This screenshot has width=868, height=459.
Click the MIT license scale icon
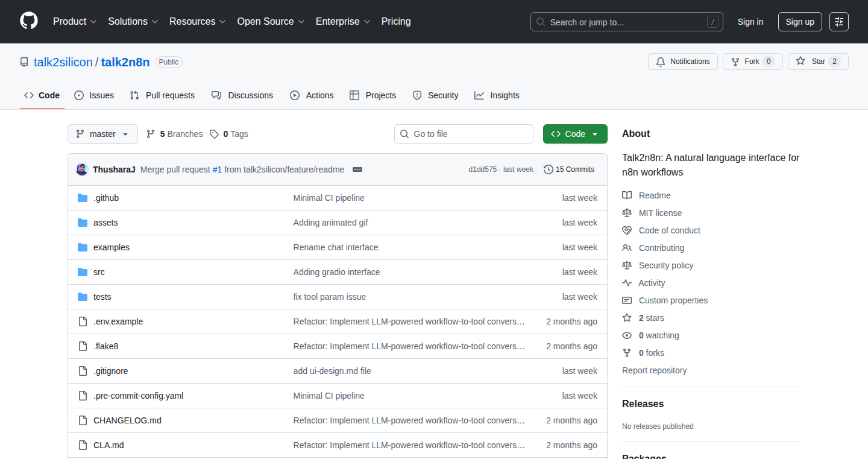coord(627,213)
